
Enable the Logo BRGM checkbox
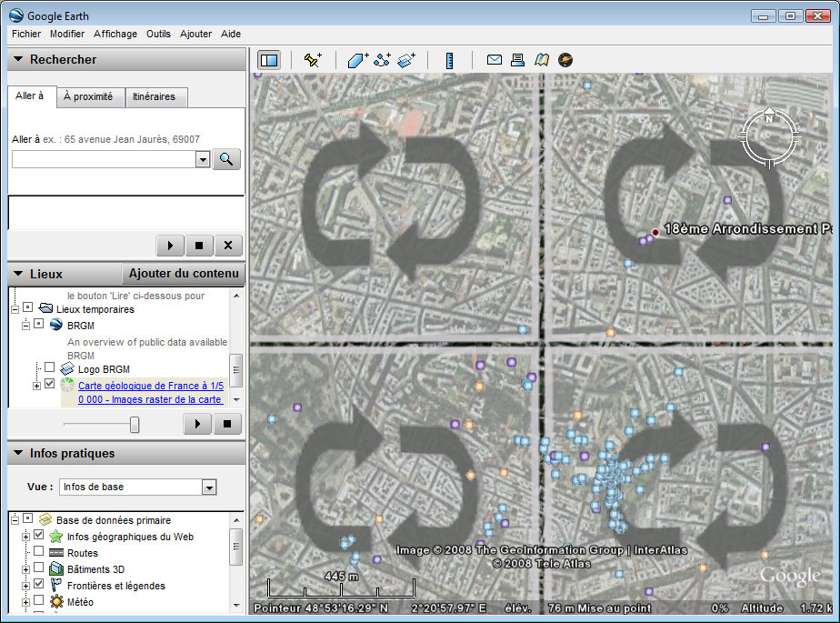click(49, 367)
